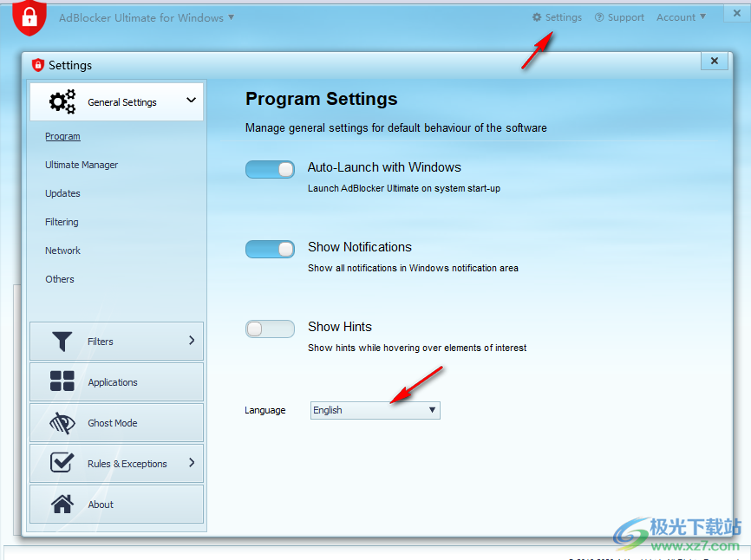Click the shield icon in Settings title

pyautogui.click(x=38, y=65)
